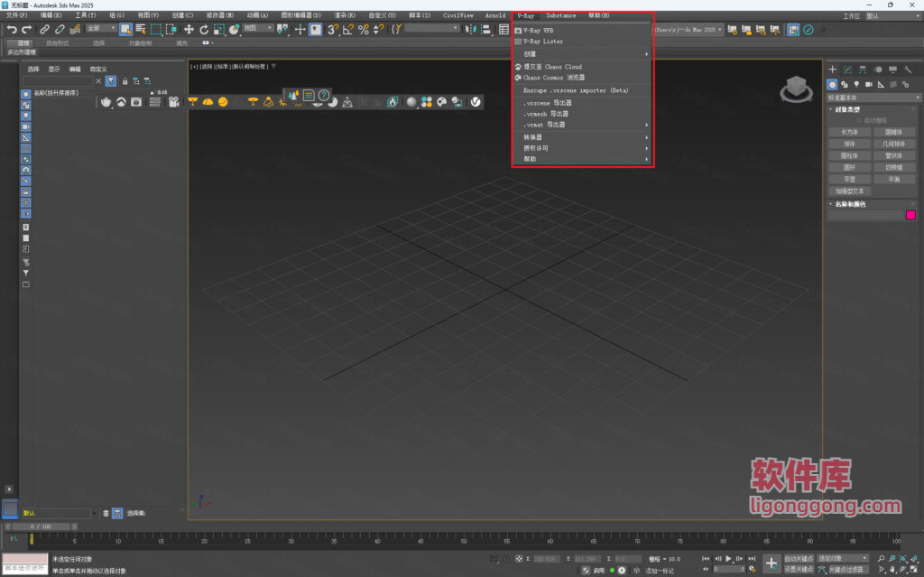
Task: Click the Bind to Space Warp icon
Action: pyautogui.click(x=75, y=30)
